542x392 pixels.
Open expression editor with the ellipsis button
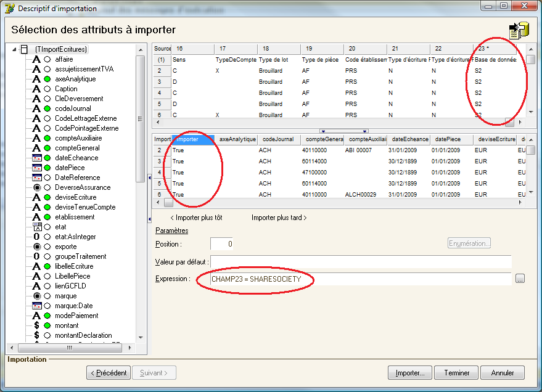click(520, 279)
